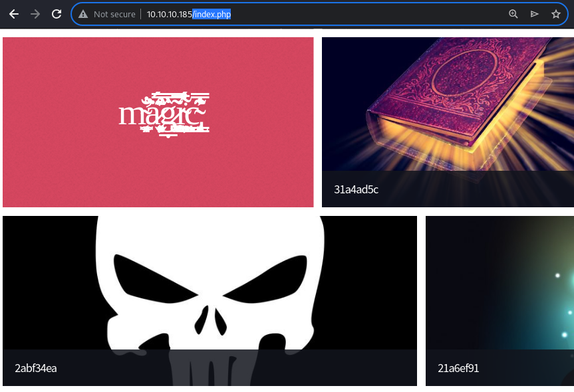Image resolution: width=574 pixels, height=392 pixels.
Task: Click the address bar URL field
Action: 319,14
